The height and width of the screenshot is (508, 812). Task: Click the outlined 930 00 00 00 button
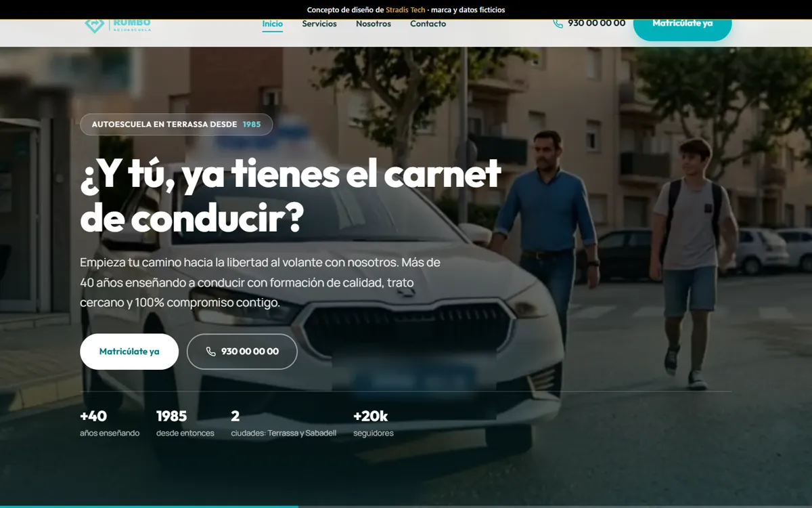(x=242, y=352)
